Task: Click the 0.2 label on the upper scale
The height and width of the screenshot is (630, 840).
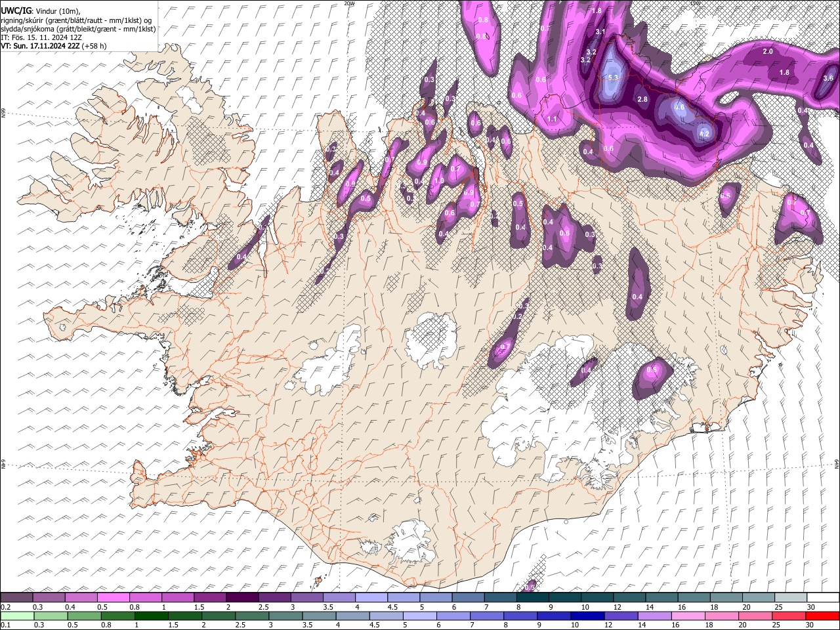Action: pyautogui.click(x=4, y=607)
